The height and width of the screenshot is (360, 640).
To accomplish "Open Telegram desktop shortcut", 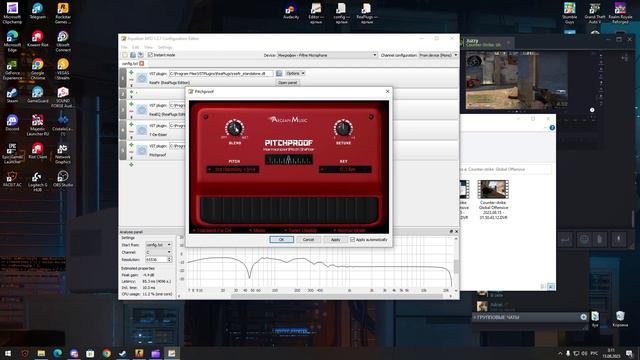I will click(38, 11).
